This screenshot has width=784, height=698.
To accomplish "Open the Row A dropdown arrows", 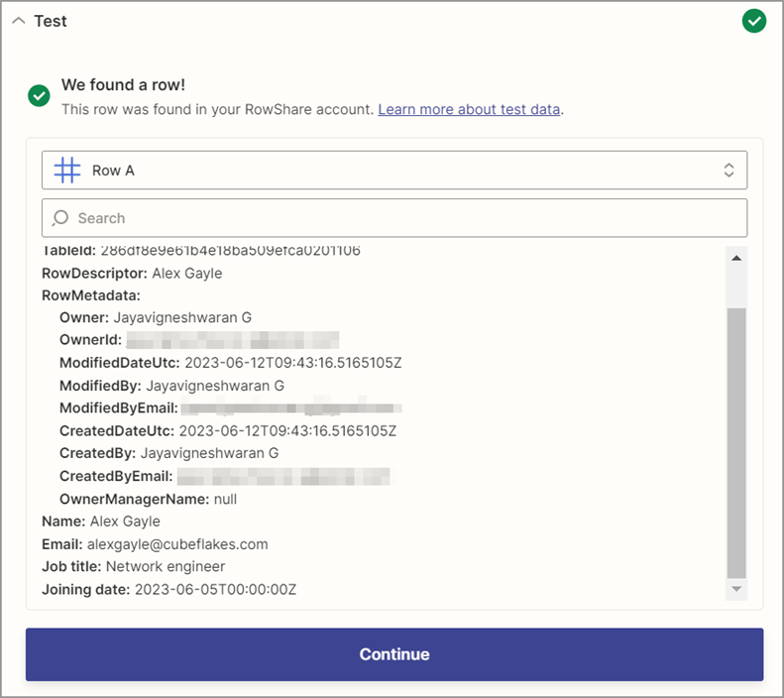I will [x=728, y=171].
